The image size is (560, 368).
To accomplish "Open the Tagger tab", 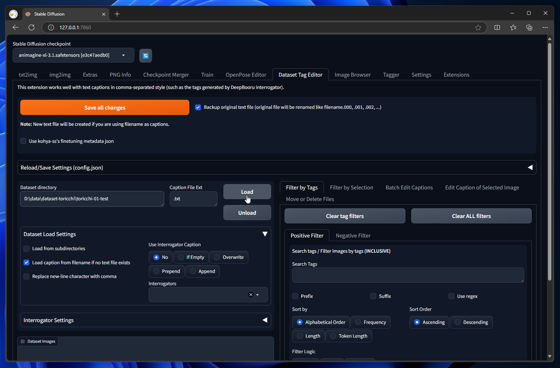I will [x=391, y=75].
